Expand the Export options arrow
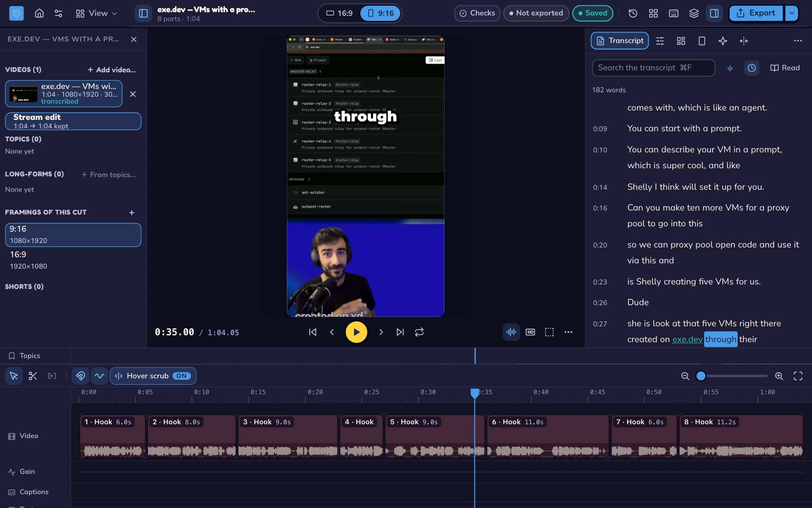The image size is (812, 508). tap(792, 13)
